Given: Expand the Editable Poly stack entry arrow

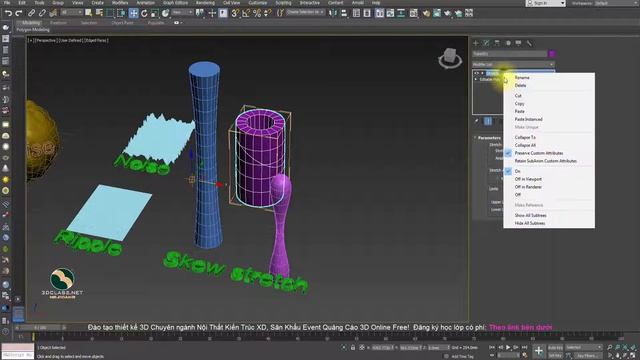Looking at the screenshot, I should (476, 79).
